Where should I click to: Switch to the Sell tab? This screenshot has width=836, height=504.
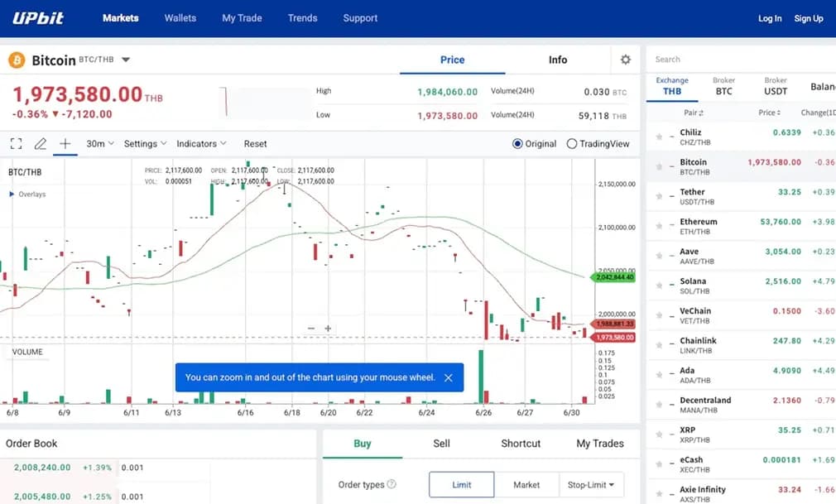441,444
